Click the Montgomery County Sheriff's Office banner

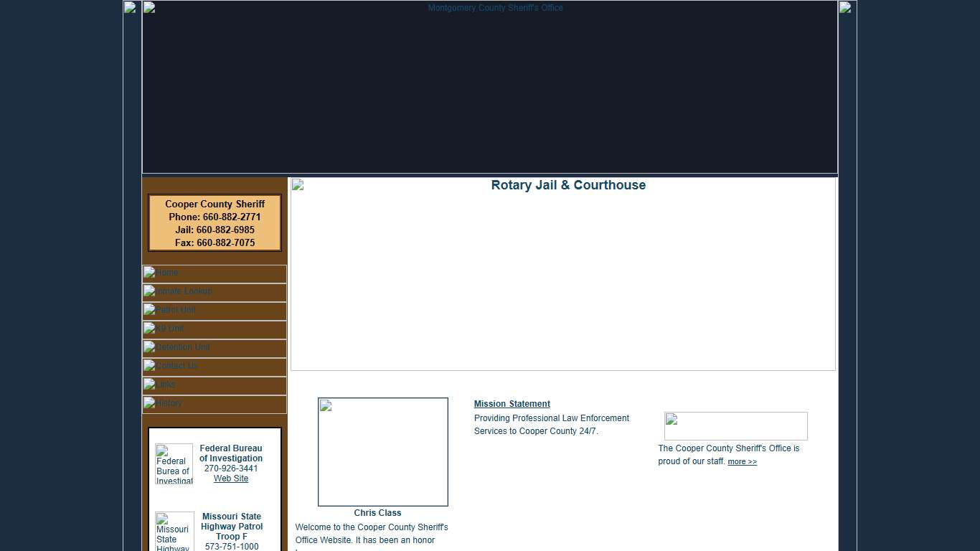point(490,87)
